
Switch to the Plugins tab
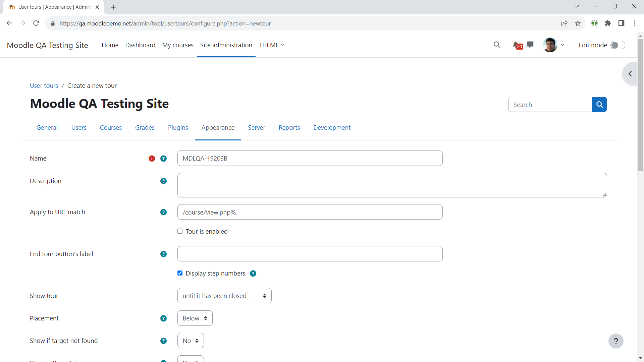pyautogui.click(x=178, y=128)
